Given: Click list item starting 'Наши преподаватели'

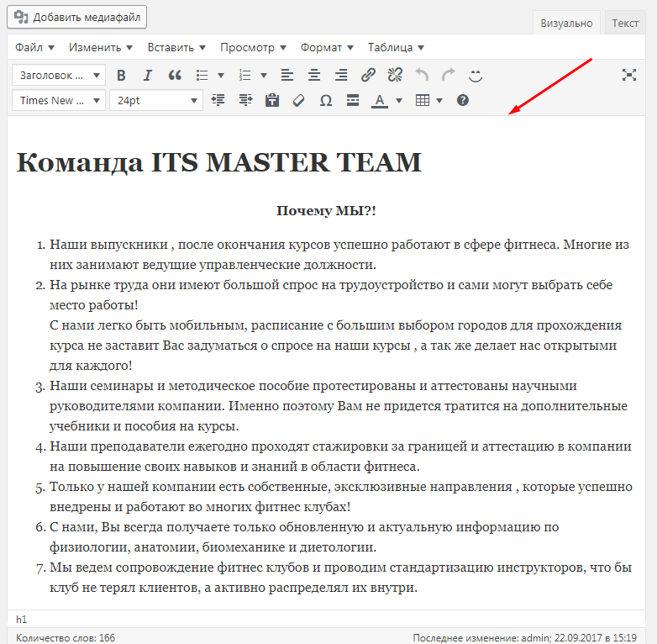Looking at the screenshot, I should click(340, 457).
